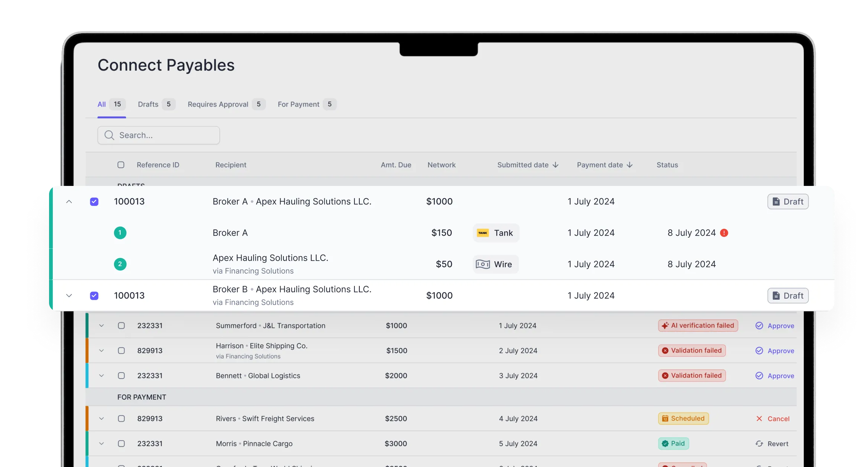Click the AI verification failed badge on Summerford row
Image resolution: width=868 pixels, height=467 pixels.
click(x=697, y=325)
